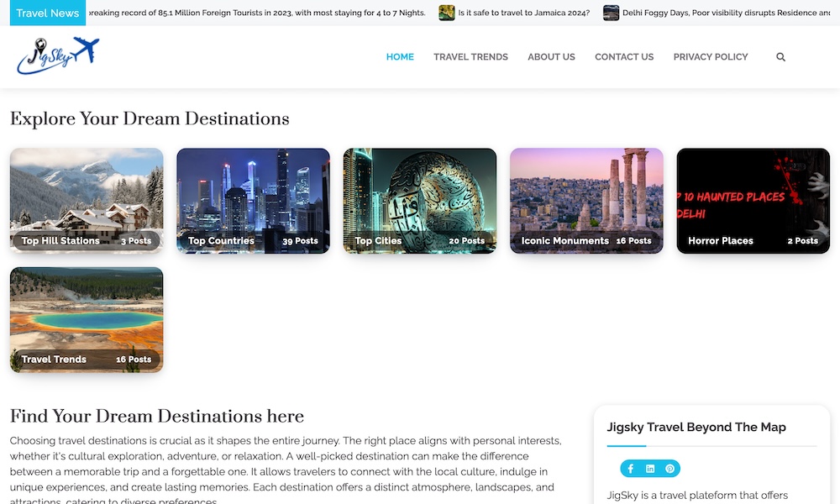The height and width of the screenshot is (504, 840).
Task: Click the Delhi Foggy Days news thumbnail
Action: tap(612, 13)
